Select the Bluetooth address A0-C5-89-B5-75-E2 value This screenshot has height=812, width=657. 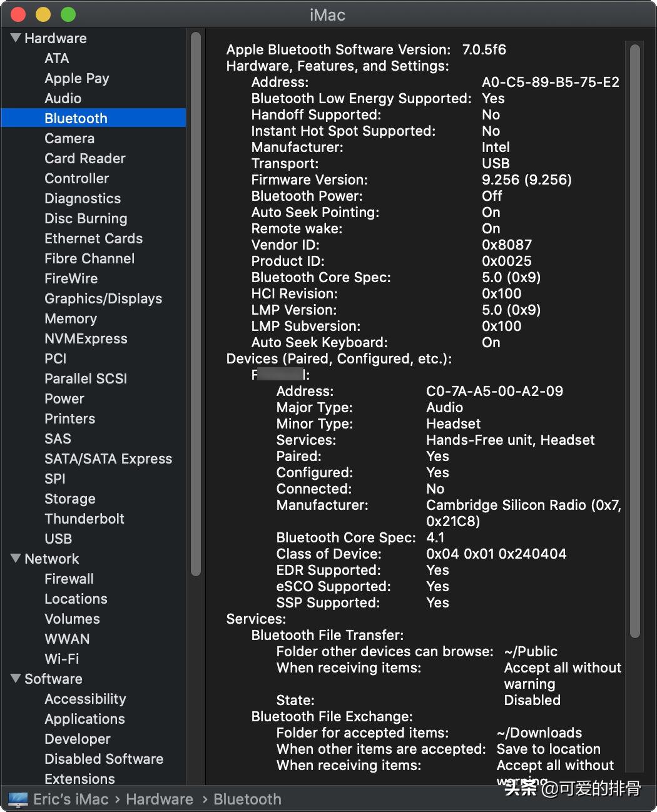pos(550,82)
